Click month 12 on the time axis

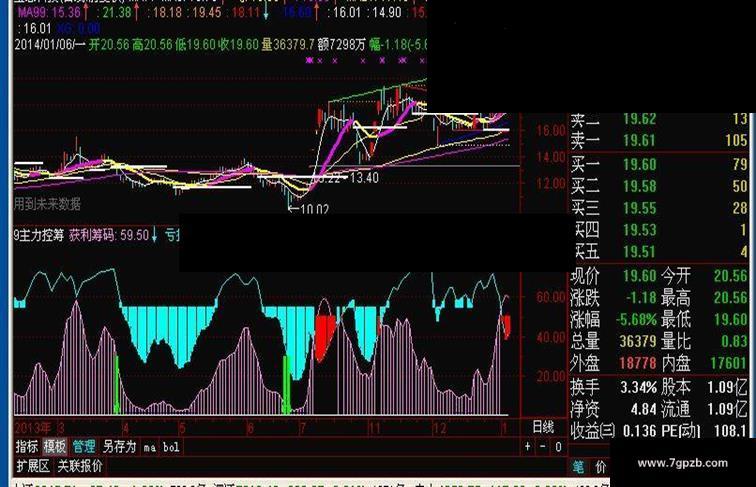pos(440,428)
